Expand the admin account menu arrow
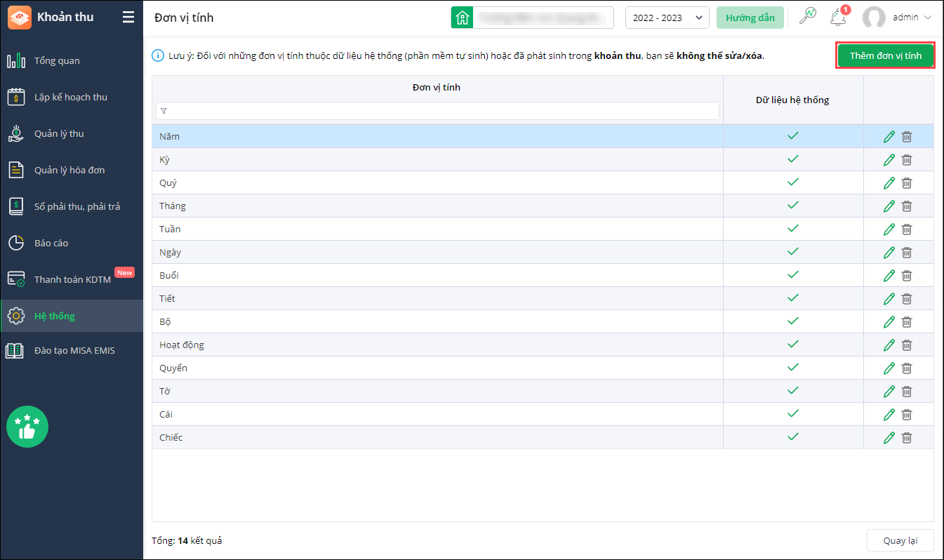Screen dimensions: 944x560 [x=928, y=18]
